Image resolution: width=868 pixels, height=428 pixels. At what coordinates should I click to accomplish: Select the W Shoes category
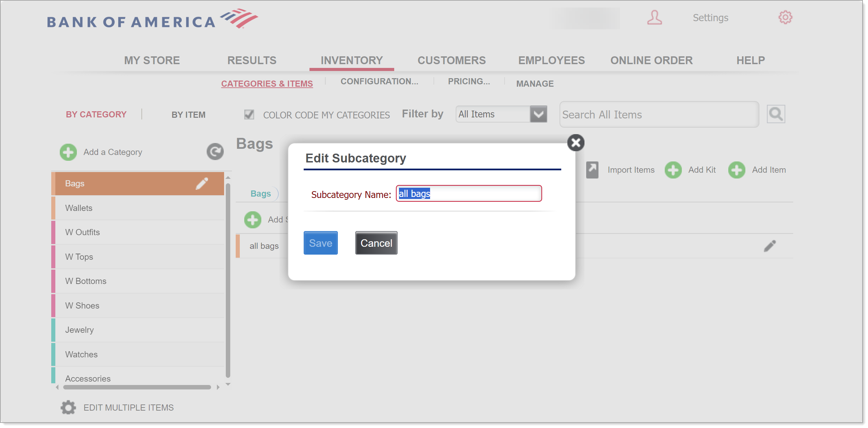tap(138, 306)
